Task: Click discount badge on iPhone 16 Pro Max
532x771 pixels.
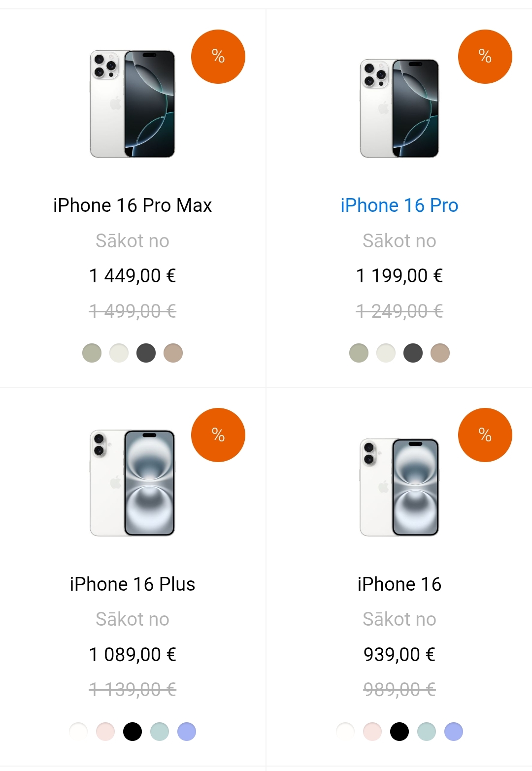Action: (218, 57)
